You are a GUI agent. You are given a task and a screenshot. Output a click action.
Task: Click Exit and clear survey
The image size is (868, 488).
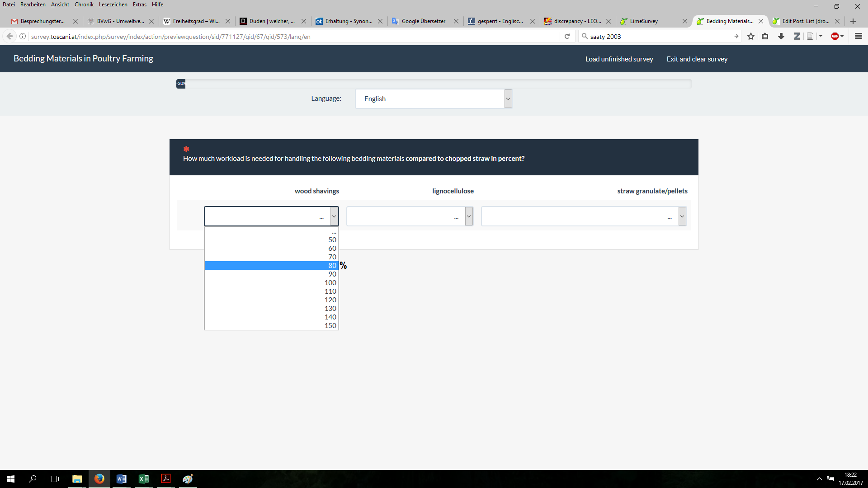(697, 59)
